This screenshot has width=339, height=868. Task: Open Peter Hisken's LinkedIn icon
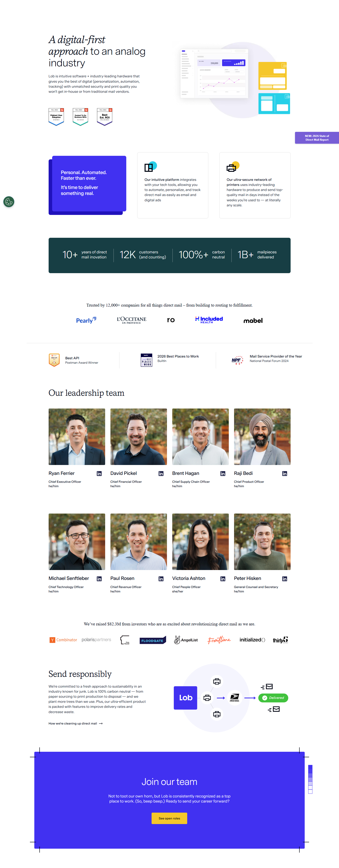(x=285, y=579)
